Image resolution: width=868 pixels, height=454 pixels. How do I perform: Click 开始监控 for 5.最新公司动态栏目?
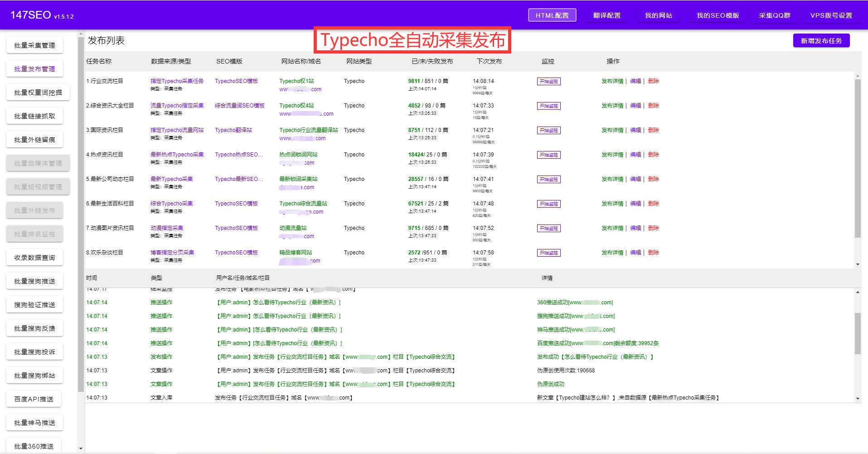(548, 180)
